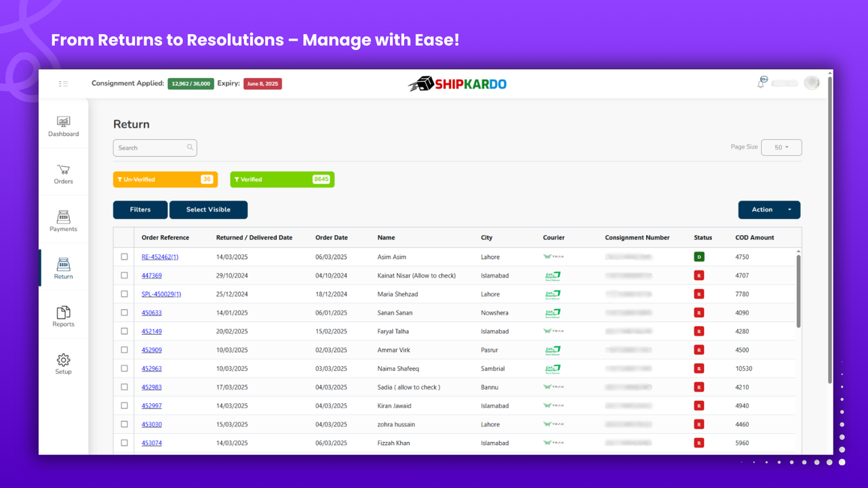The height and width of the screenshot is (488, 868).
Task: Click the Orders cart icon
Action: point(63,169)
